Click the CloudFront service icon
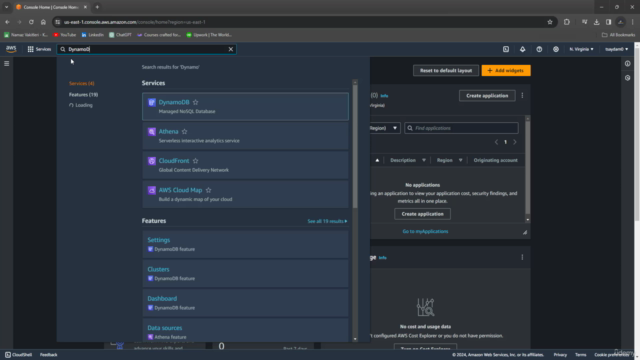 pyautogui.click(x=151, y=161)
